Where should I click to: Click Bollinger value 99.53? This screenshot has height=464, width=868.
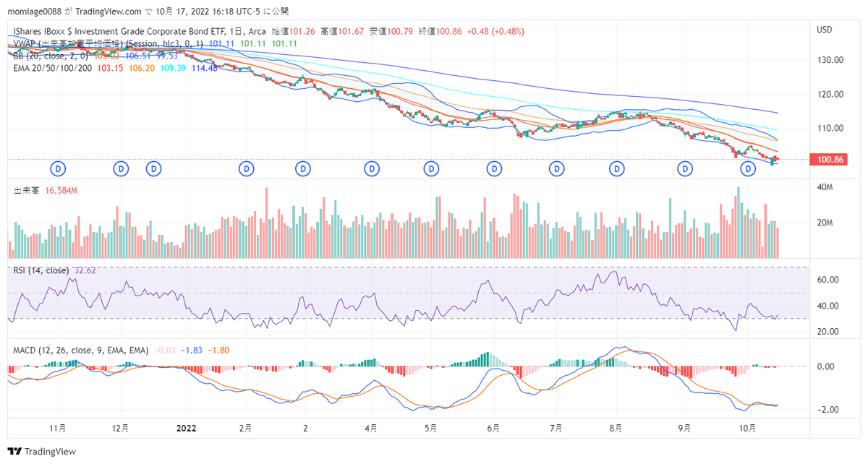click(166, 55)
